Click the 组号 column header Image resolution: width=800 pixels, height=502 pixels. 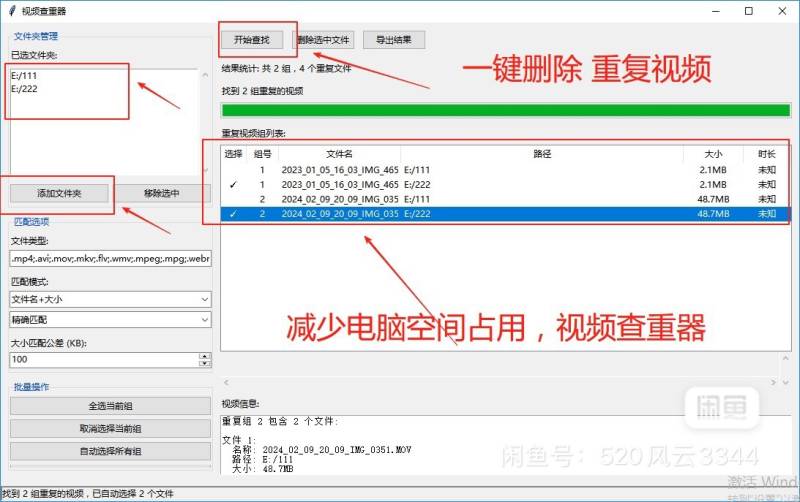pos(262,154)
